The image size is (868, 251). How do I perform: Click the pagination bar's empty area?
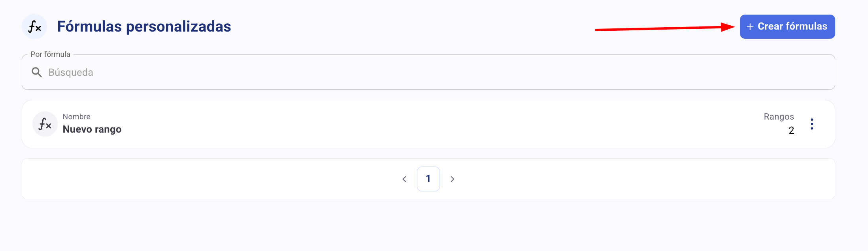click(198, 179)
